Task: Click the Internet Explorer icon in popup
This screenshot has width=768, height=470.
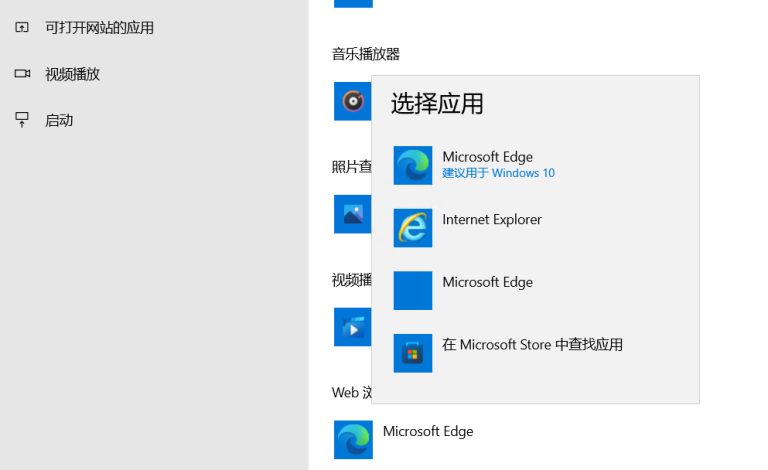Action: [413, 228]
